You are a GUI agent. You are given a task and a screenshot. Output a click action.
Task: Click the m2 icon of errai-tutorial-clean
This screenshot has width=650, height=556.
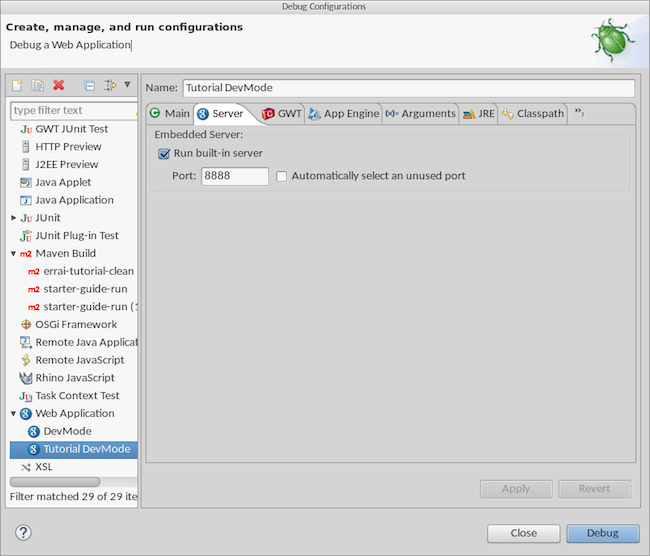(34, 272)
